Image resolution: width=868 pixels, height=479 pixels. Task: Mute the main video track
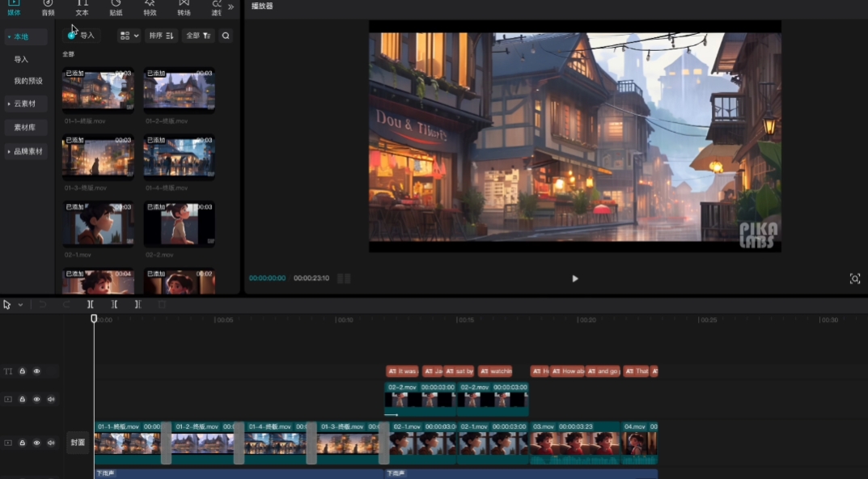click(x=51, y=443)
